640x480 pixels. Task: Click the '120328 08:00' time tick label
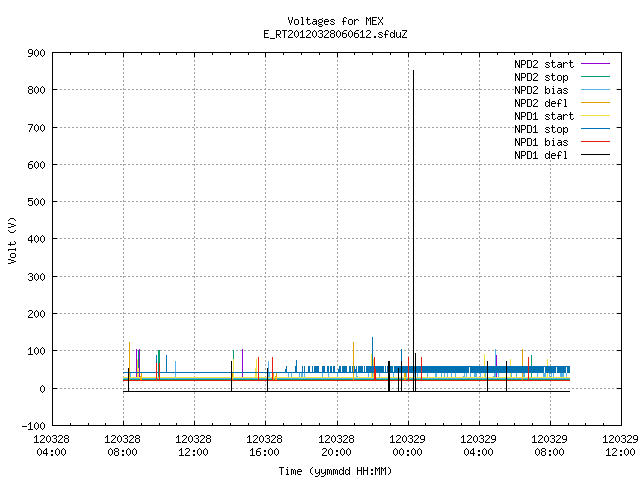click(x=122, y=446)
